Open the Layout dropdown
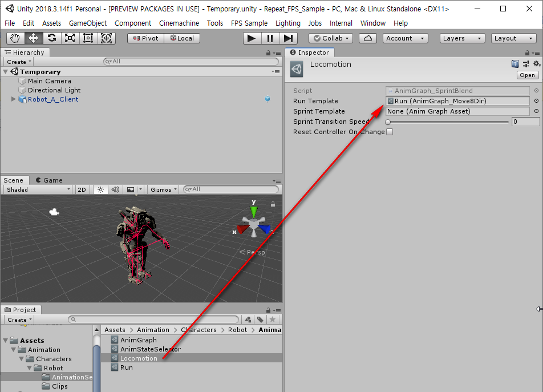Screen dimensions: 543x392 pyautogui.click(x=513, y=38)
